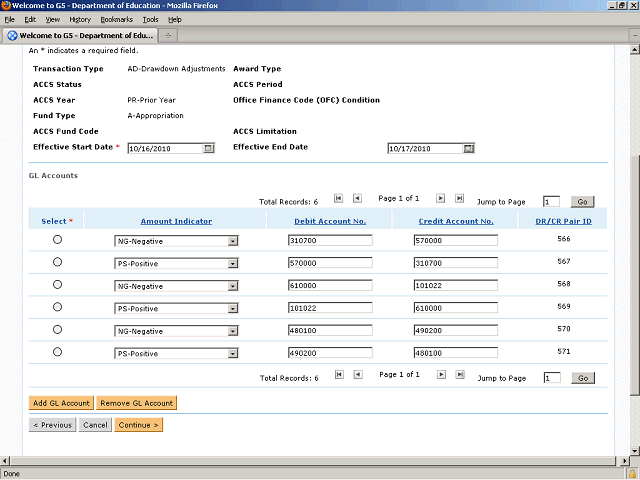The height and width of the screenshot is (480, 640).
Task: Select the radio button for pair ID 569
Action: click(x=57, y=307)
